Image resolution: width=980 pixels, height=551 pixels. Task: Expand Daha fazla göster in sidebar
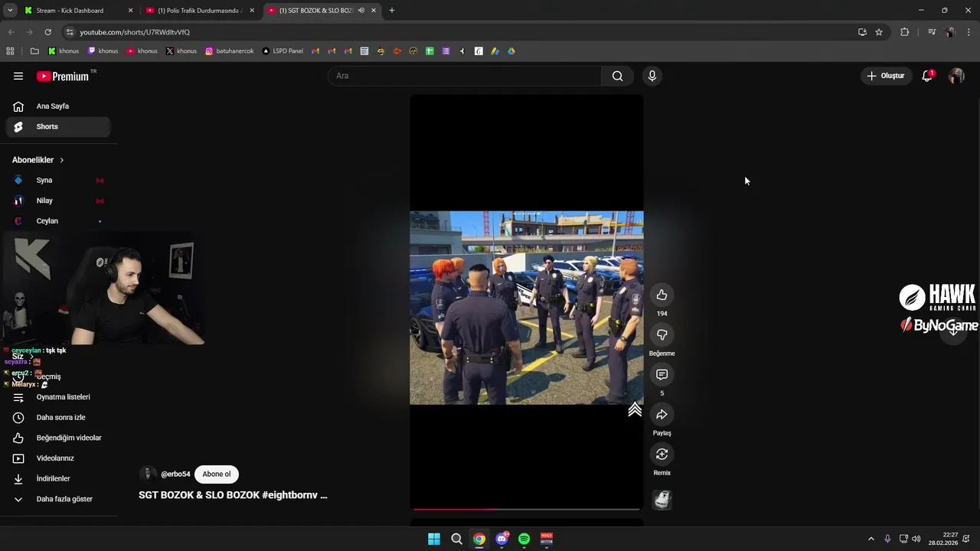pyautogui.click(x=58, y=499)
